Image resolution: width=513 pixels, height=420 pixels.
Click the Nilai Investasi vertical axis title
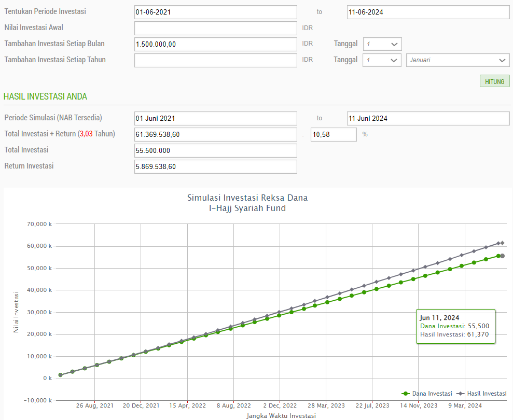(x=16, y=312)
